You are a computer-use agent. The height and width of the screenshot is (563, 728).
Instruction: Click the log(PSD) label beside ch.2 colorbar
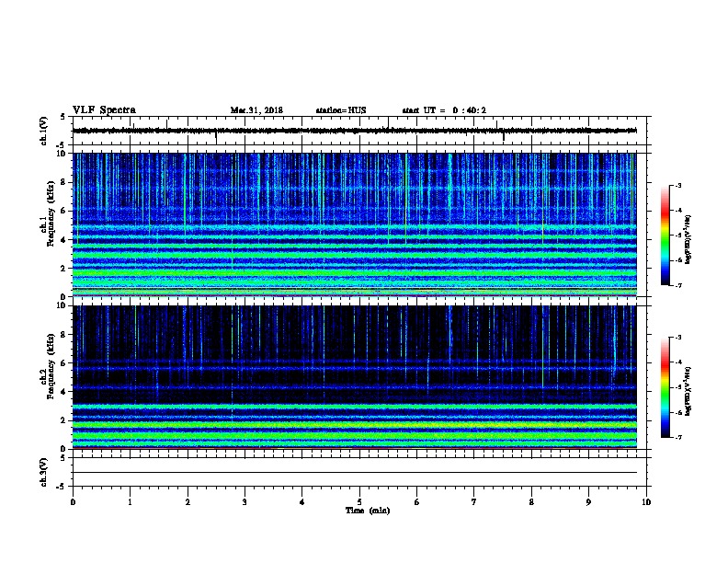[688, 391]
